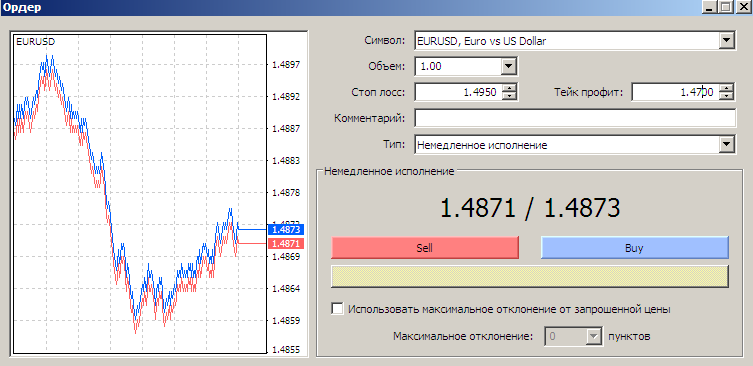Open the Тип order type dropdown
The image size is (753, 366).
click(x=727, y=145)
